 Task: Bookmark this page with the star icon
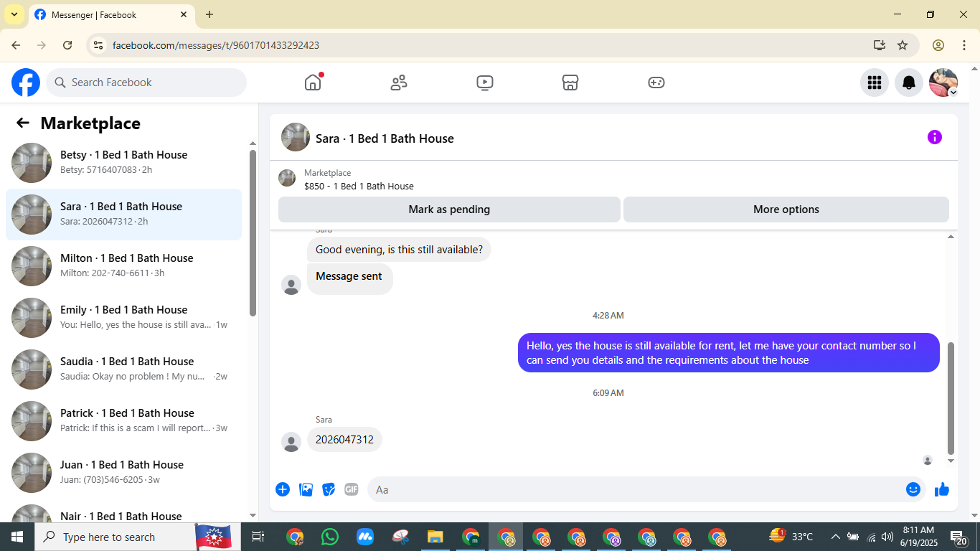[903, 45]
